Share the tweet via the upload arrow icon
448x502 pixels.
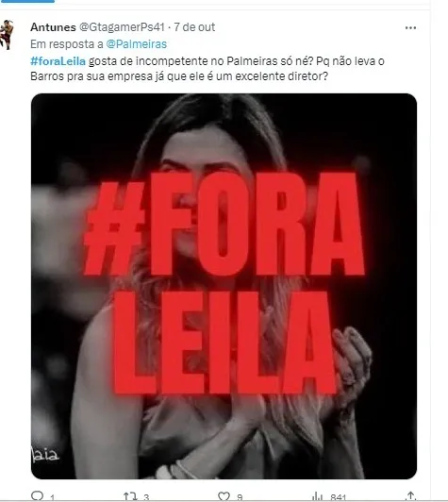tap(410, 496)
